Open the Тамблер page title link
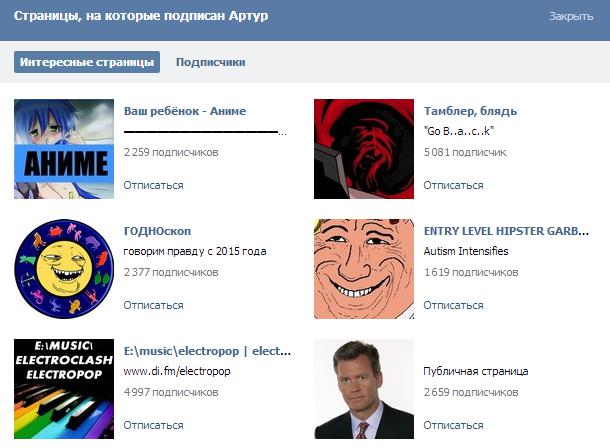610x448 pixels. click(x=470, y=111)
